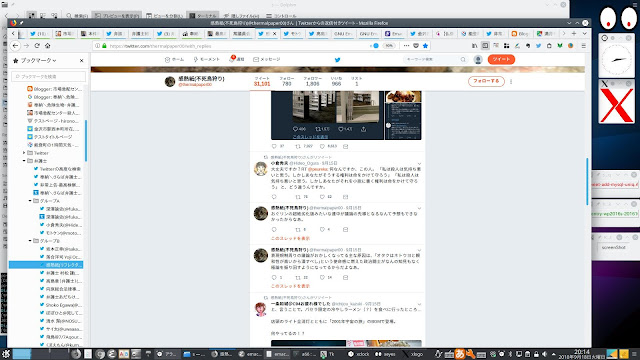
Task: Click the volume speaker tray icon
Action: (x=544, y=354)
